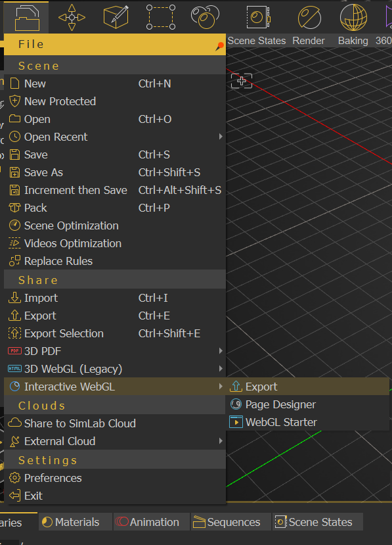Select New Protected menu entry
This screenshot has width=392, height=545.
point(115,101)
